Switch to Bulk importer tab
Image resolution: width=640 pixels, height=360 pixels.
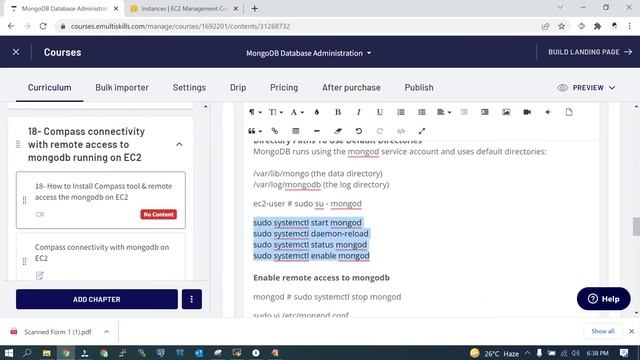point(122,87)
